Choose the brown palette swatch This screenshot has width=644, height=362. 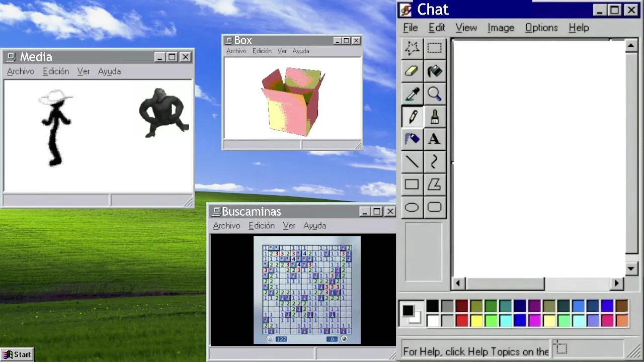pyautogui.click(x=622, y=306)
